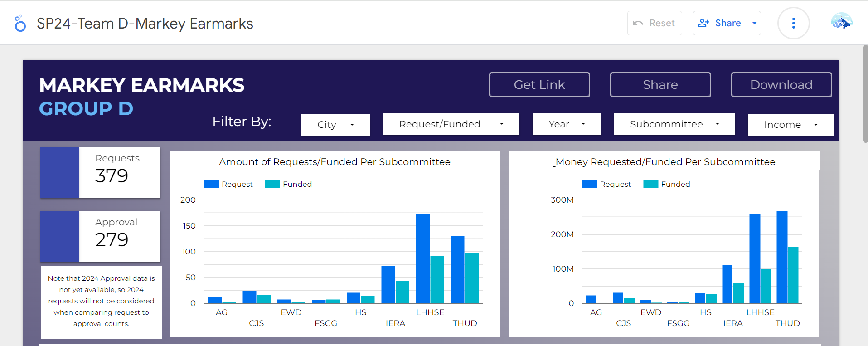
Task: Click the Funded legend swatch in Money chart
Action: 650,184
